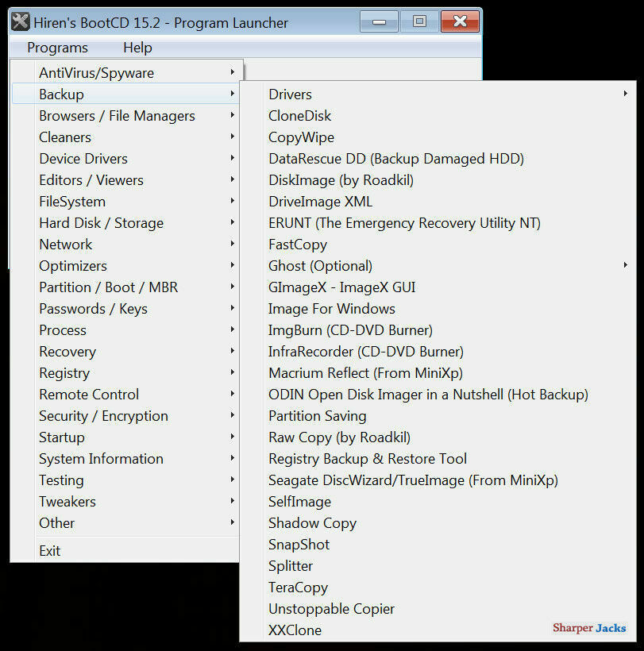
Task: Launch SelfImage
Action: [x=438, y=502]
